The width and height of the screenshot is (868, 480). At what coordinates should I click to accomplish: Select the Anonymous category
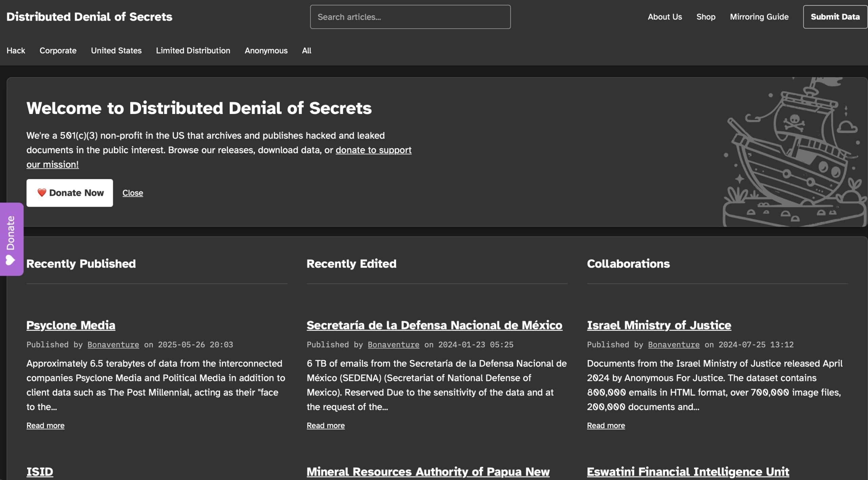pos(266,51)
